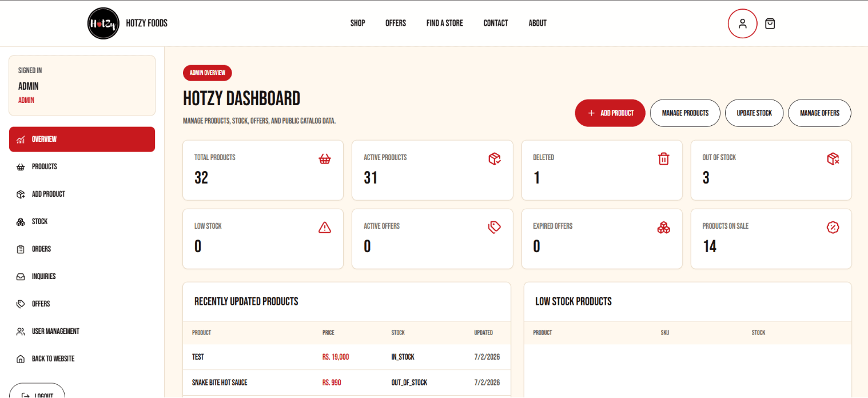The width and height of the screenshot is (868, 398).
Task: Select Products in the sidebar
Action: point(82,167)
